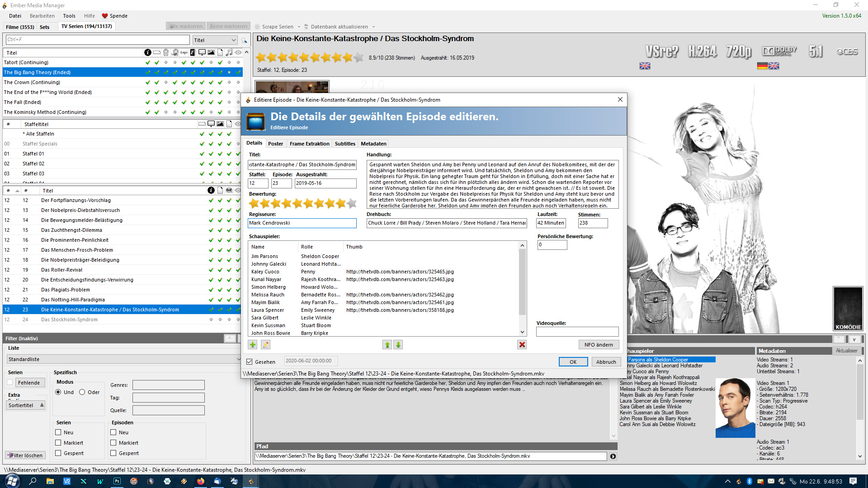Click the search magnifier icon next to Titel dropdown

[x=244, y=40]
